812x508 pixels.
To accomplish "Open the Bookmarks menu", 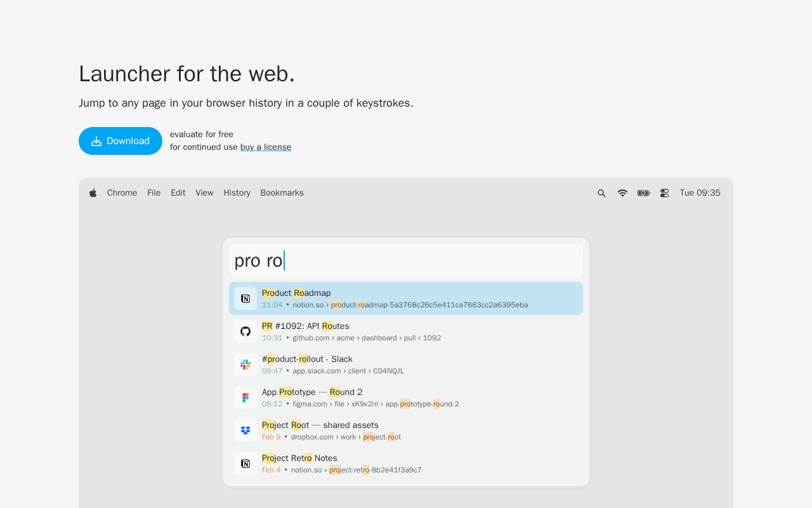I will point(282,193).
